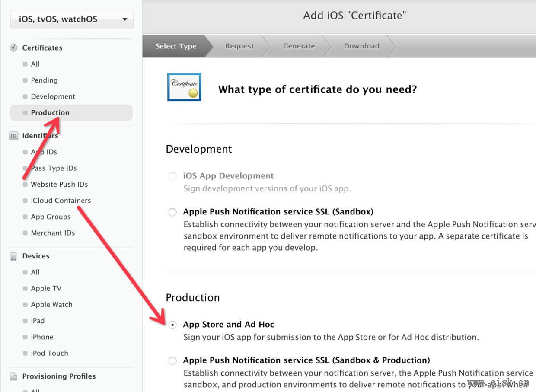The width and height of the screenshot is (536, 392).
Task: Open iCloud Containers in sidebar
Action: (61, 201)
